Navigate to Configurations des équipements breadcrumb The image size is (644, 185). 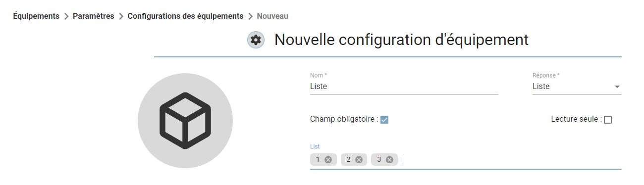(185, 16)
